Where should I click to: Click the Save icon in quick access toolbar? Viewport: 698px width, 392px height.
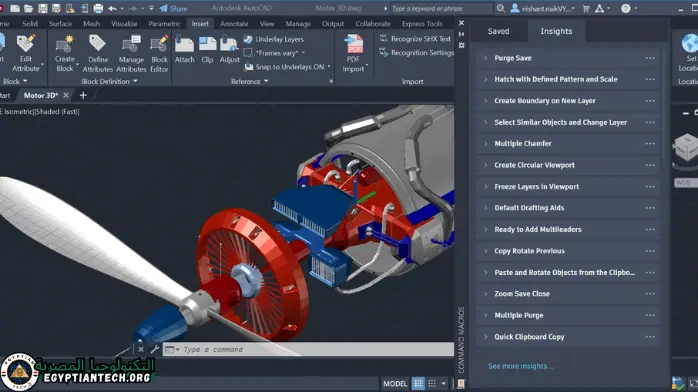coord(43,8)
